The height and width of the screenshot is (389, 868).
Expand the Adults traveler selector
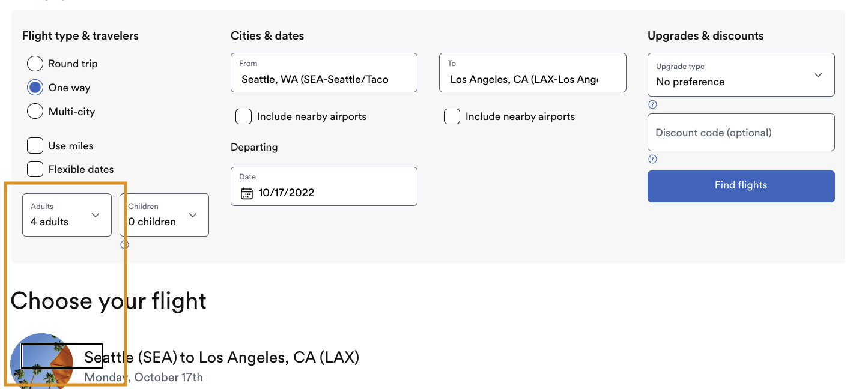point(66,214)
